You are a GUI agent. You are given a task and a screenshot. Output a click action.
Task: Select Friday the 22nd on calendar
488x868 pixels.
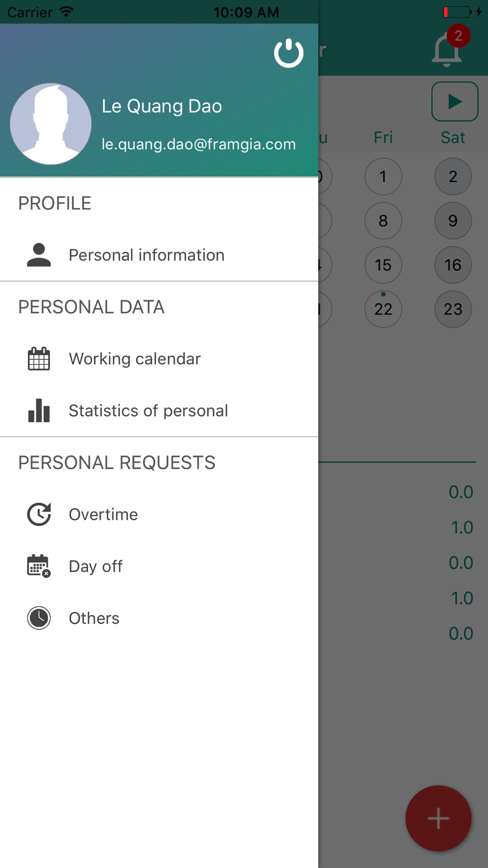point(383,309)
